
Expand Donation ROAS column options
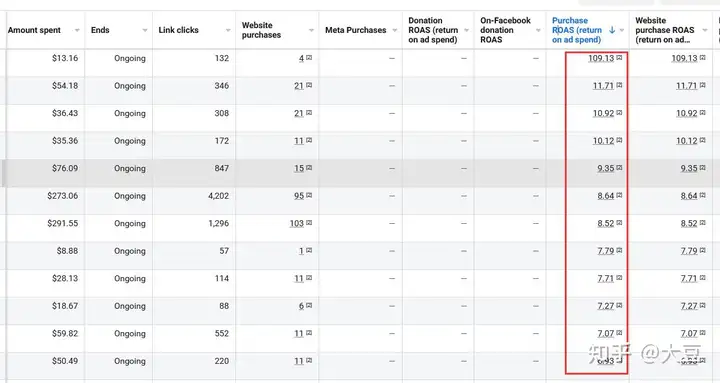467,30
